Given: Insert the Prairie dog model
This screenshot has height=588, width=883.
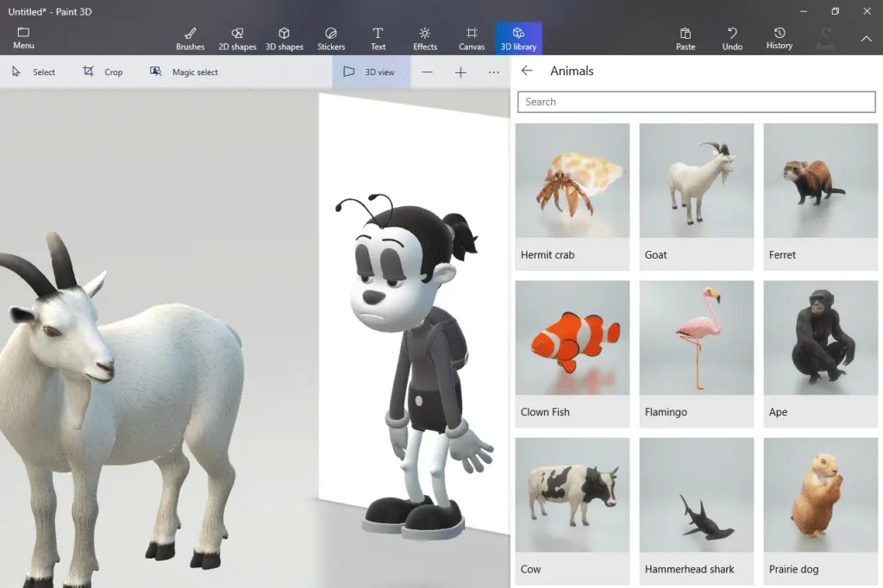Looking at the screenshot, I should (821, 511).
